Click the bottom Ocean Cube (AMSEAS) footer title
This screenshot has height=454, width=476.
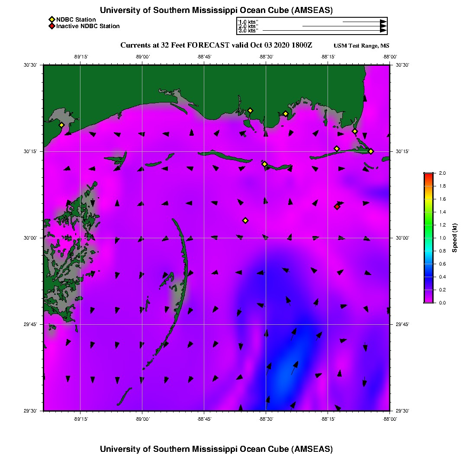click(216, 448)
